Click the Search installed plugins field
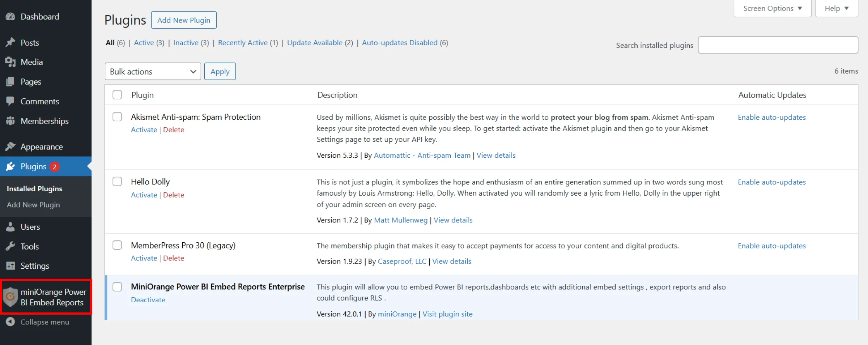868x345 pixels. click(x=778, y=45)
